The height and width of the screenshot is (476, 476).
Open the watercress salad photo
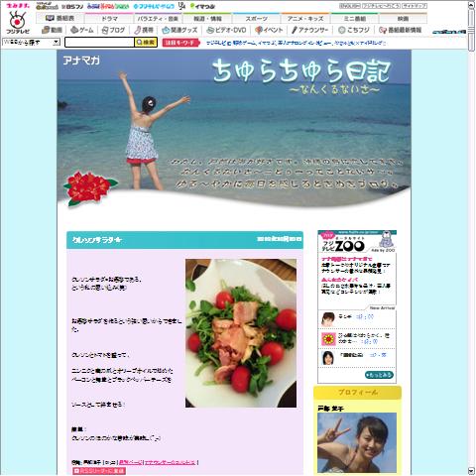[x=241, y=333]
